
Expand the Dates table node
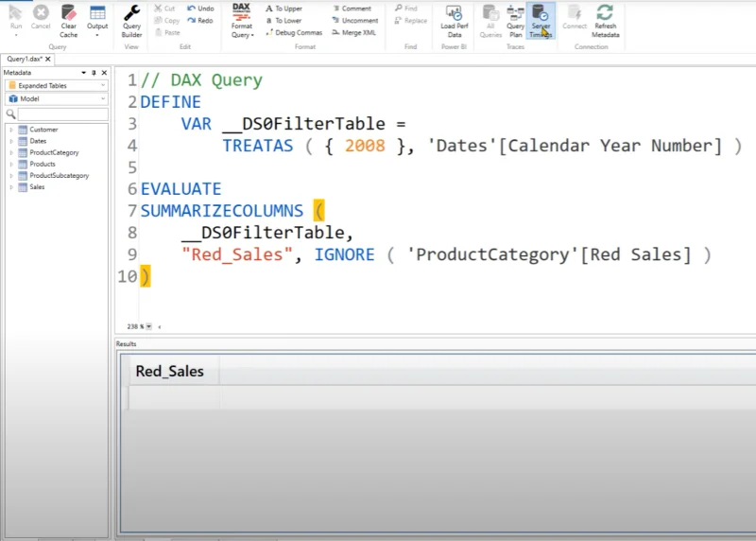11,141
